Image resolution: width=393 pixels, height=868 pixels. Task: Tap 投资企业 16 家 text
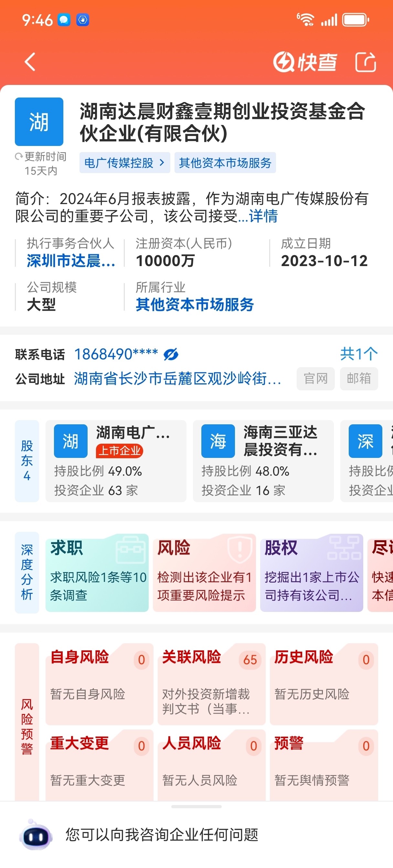coord(243,490)
